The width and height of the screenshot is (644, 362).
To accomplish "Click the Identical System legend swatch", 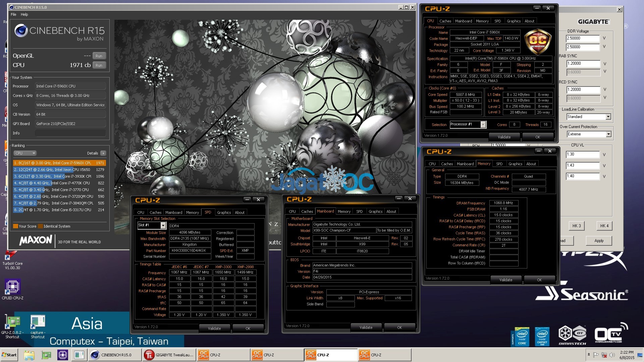I will (40, 226).
